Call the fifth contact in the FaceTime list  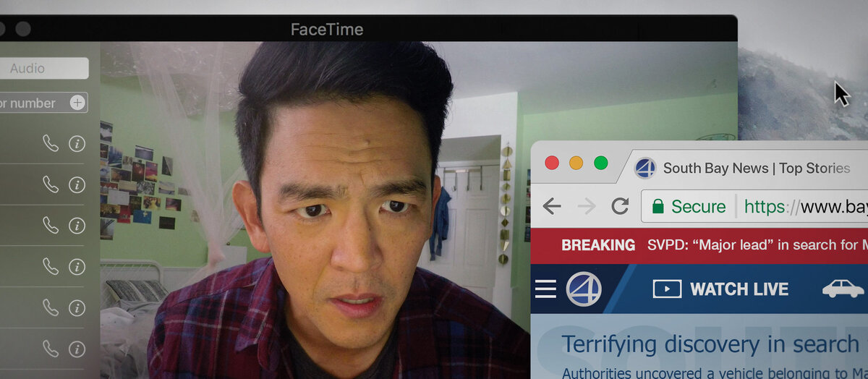[x=50, y=308]
